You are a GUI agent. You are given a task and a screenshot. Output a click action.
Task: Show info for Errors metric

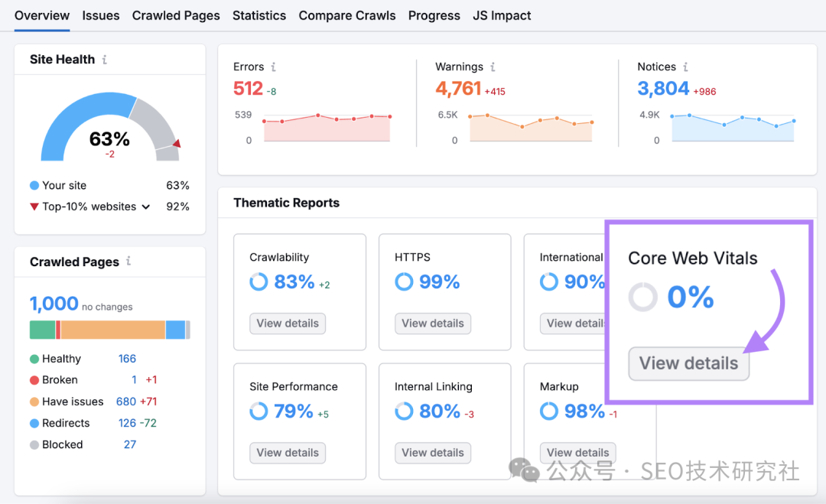[273, 67]
